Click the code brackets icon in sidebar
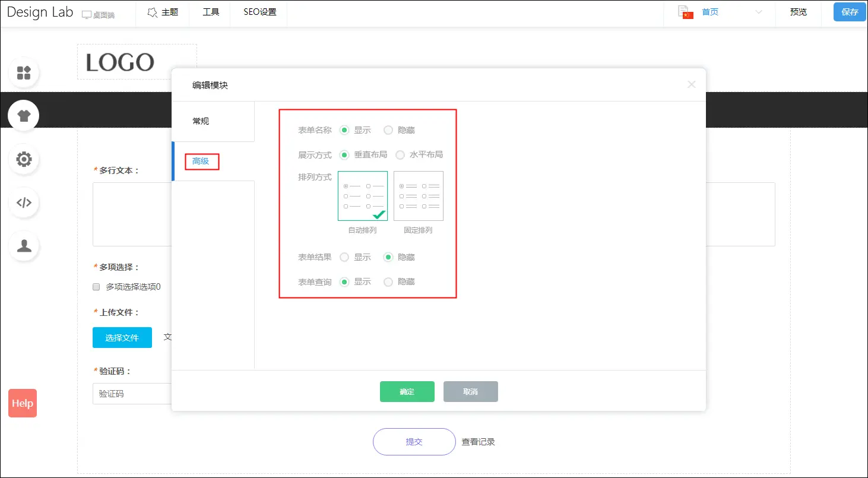 [x=24, y=202]
